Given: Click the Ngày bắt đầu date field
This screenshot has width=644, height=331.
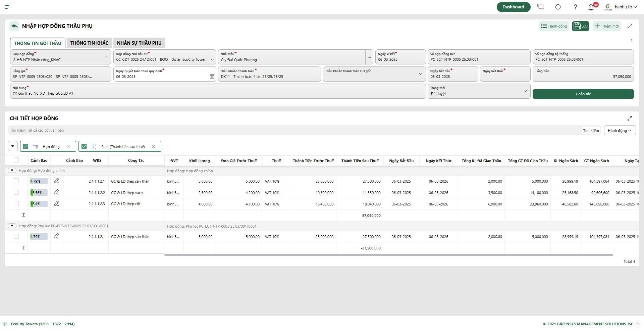Looking at the screenshot, I should tap(452, 74).
